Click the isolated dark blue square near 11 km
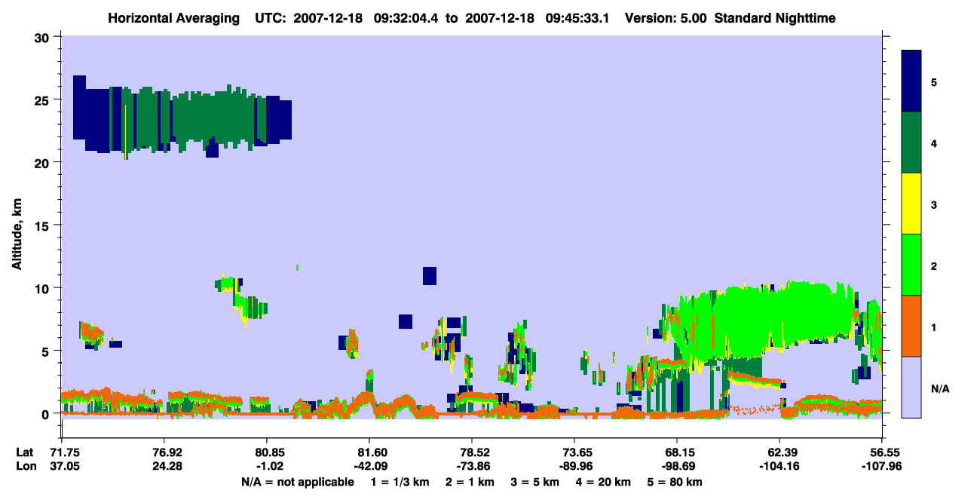 [430, 276]
